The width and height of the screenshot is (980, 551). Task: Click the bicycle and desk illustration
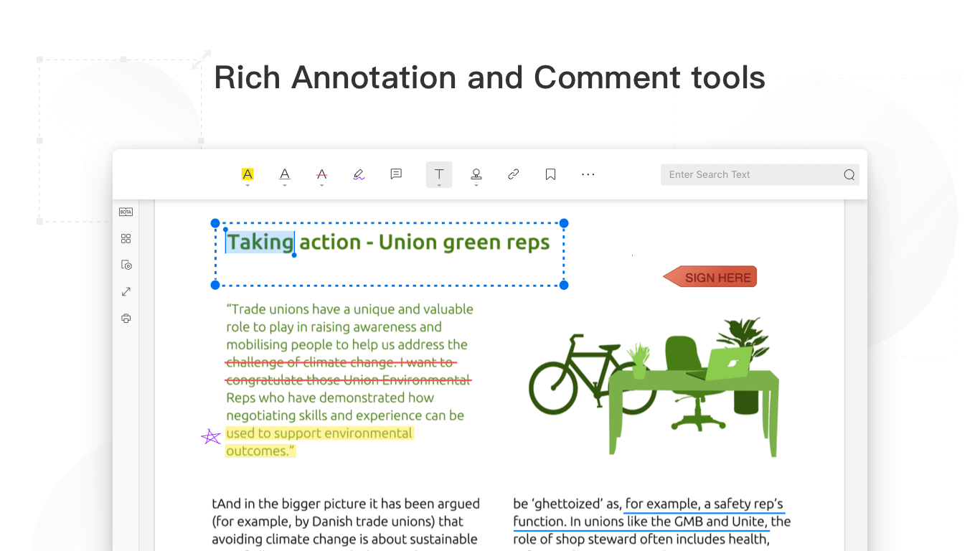654,386
